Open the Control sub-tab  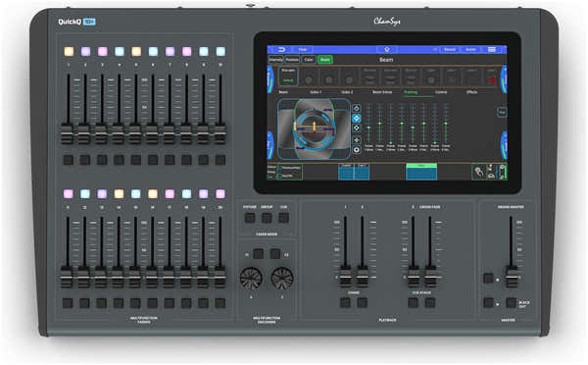[x=441, y=92]
